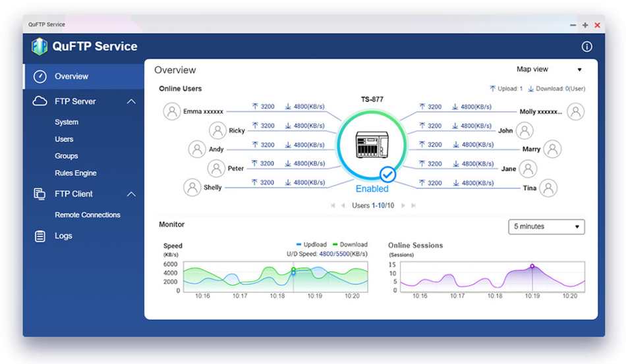Click the TS-877 device name

click(372, 99)
